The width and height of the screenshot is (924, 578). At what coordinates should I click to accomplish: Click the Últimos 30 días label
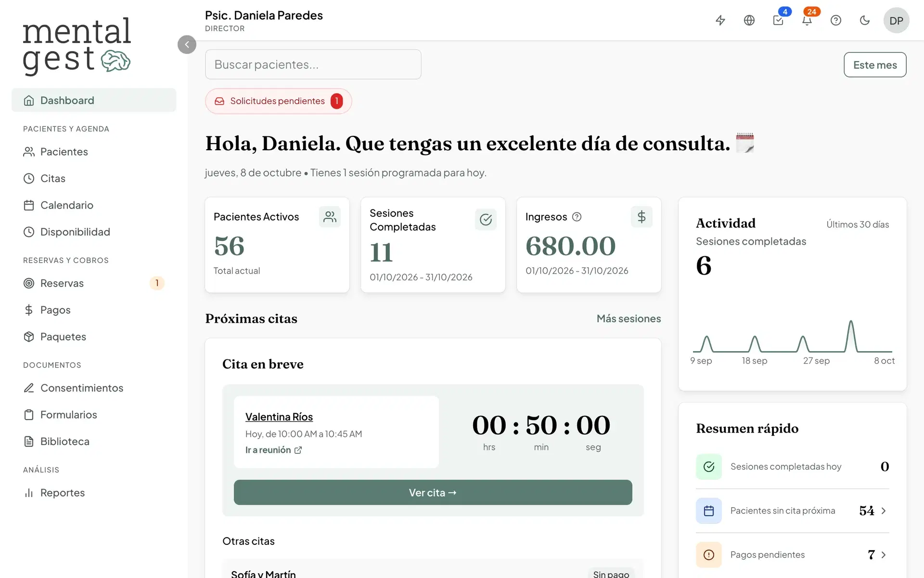tap(858, 224)
